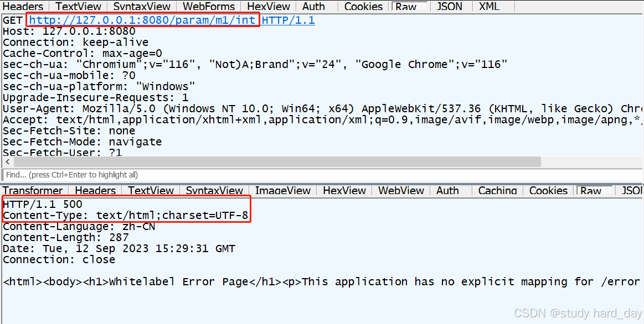Image resolution: width=644 pixels, height=324 pixels.
Task: Select the response Auth tab
Action: [447, 190]
